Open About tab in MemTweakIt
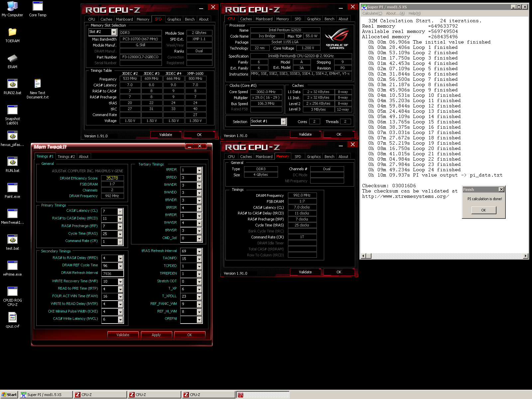532x399 pixels. pyautogui.click(x=84, y=157)
